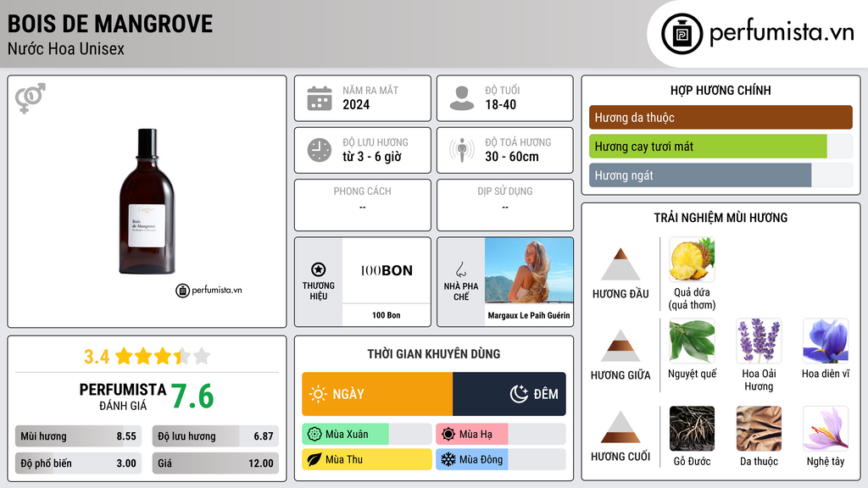Image resolution: width=868 pixels, height=488 pixels.
Task: Click the perfumista.vn watermark under the bottle
Action: point(209,290)
